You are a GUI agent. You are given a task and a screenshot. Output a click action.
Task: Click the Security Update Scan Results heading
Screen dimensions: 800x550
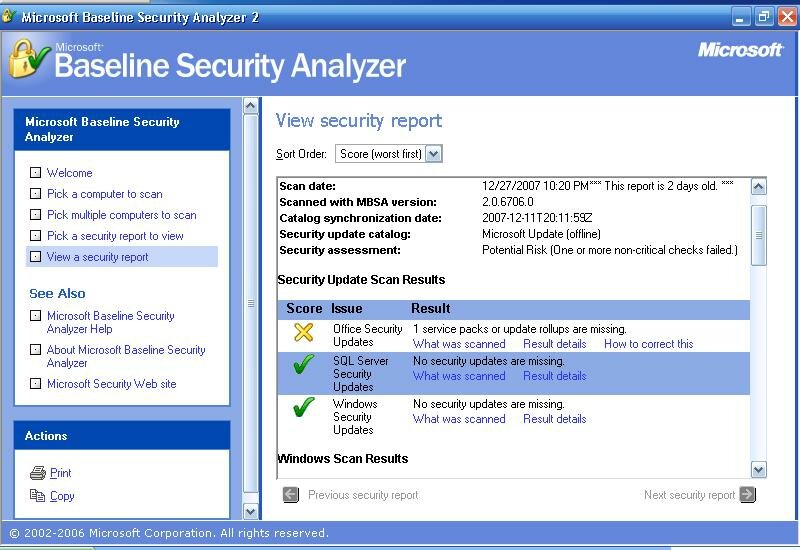coord(361,280)
